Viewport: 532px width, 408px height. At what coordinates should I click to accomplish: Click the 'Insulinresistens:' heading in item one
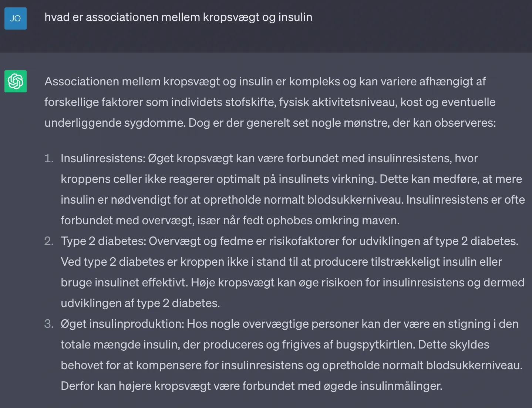[x=103, y=158]
